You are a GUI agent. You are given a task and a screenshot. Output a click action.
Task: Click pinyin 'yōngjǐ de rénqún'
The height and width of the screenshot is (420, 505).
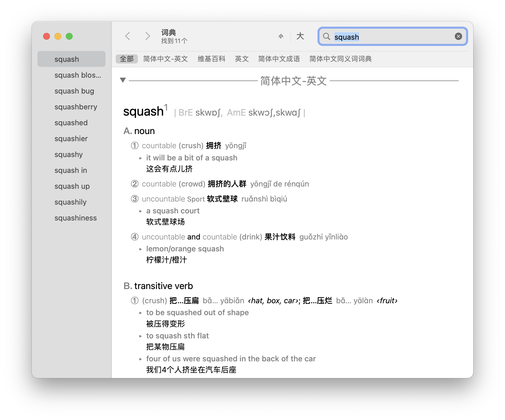pyautogui.click(x=279, y=184)
